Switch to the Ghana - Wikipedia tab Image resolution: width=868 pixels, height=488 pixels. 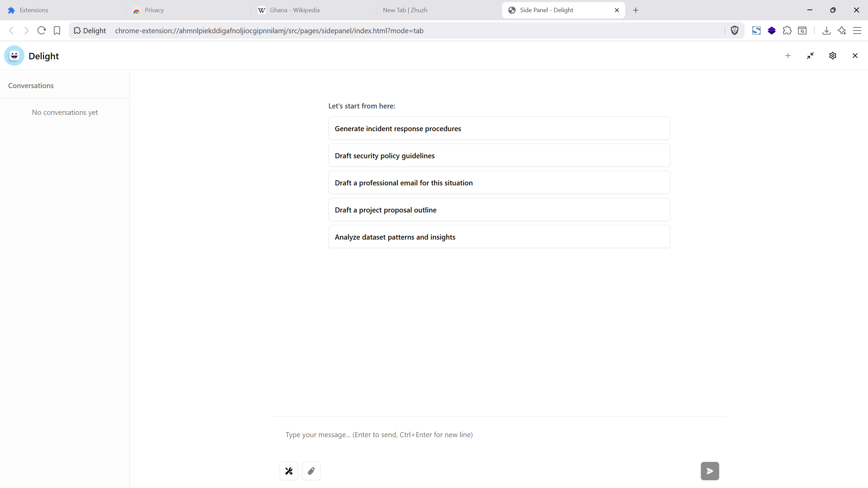(294, 10)
